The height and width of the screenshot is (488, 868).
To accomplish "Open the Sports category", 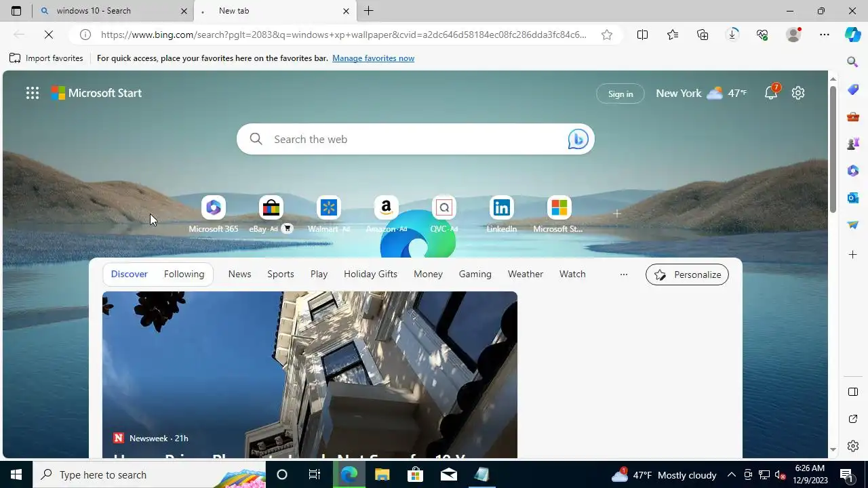I will [x=280, y=274].
